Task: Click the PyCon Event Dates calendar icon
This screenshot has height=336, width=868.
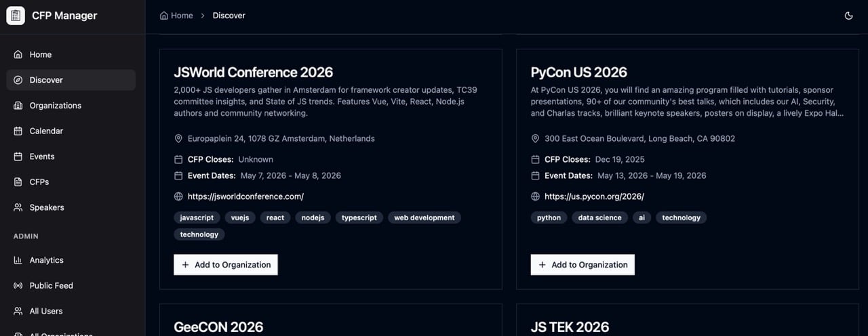Action: point(535,175)
